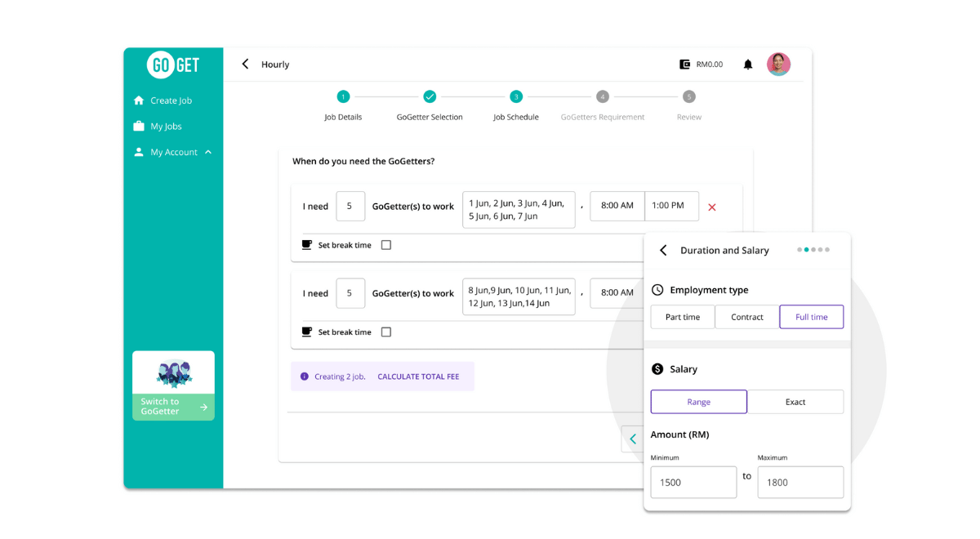Open wallet balance icon
Viewport: 980px width, 539px height.
point(684,65)
